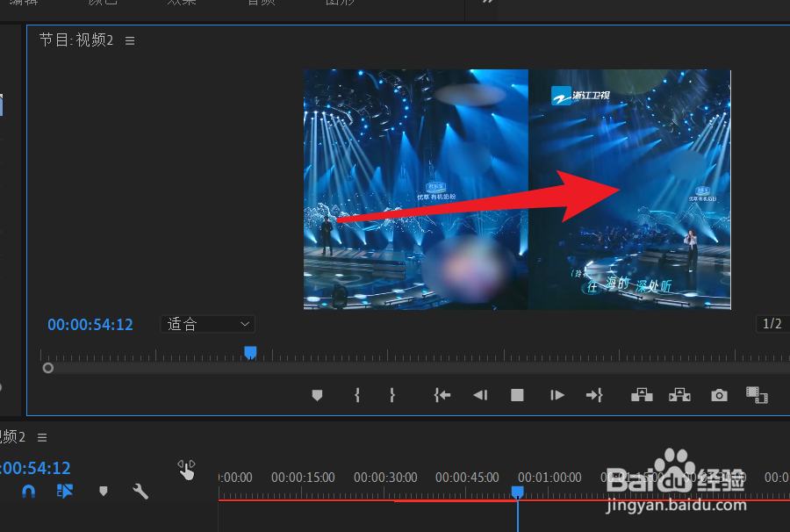Click timeline ruler at 00:00:45:00

pos(467,478)
